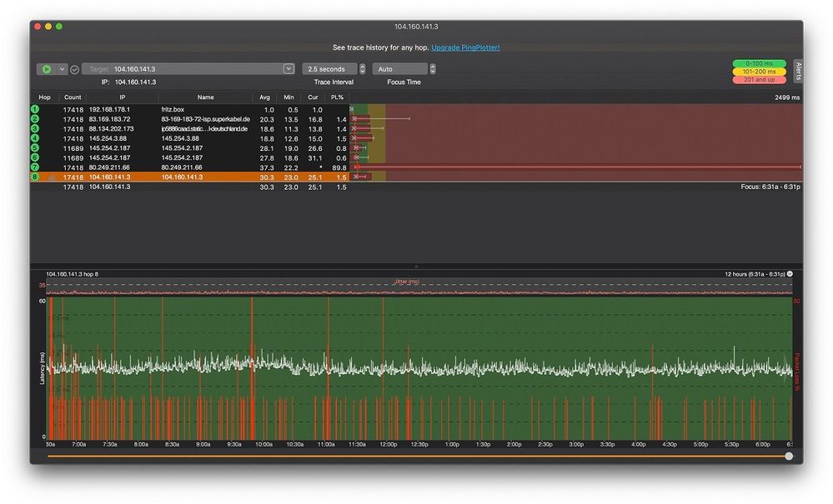Select hop 7 circle icon with high loss
The image size is (833, 504).
tap(35, 167)
